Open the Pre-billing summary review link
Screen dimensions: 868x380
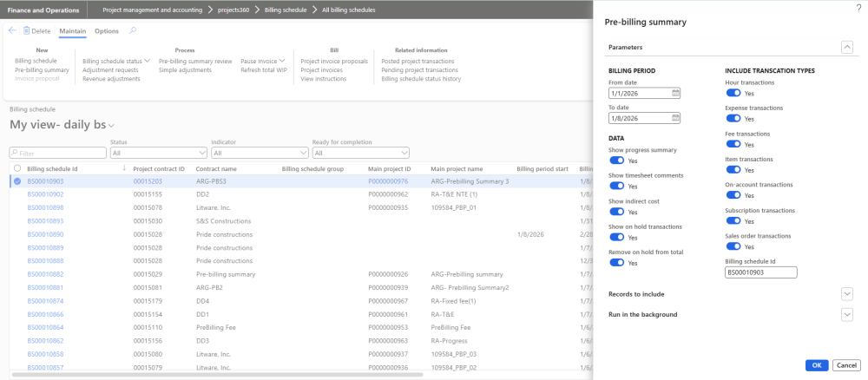[195, 62]
